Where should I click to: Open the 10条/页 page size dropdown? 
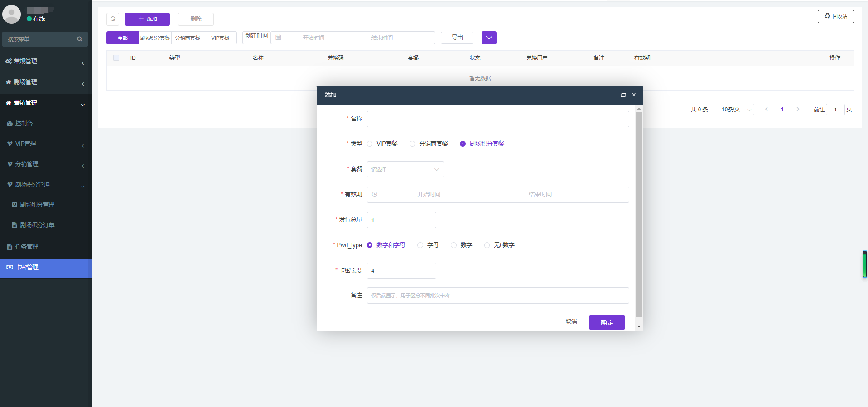coord(733,110)
